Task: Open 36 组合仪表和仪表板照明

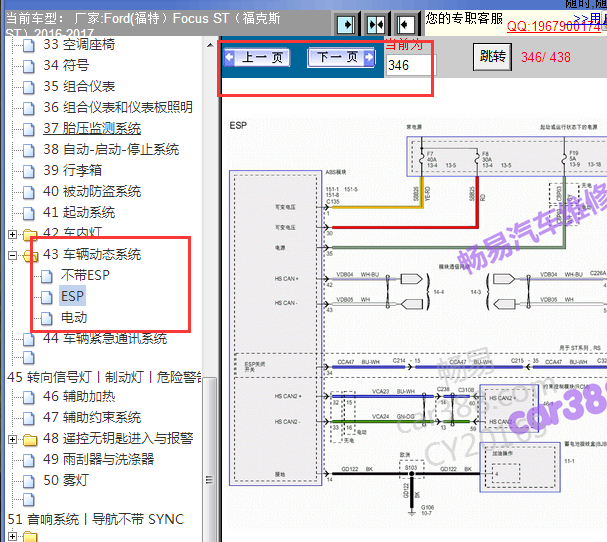Action: point(118,107)
